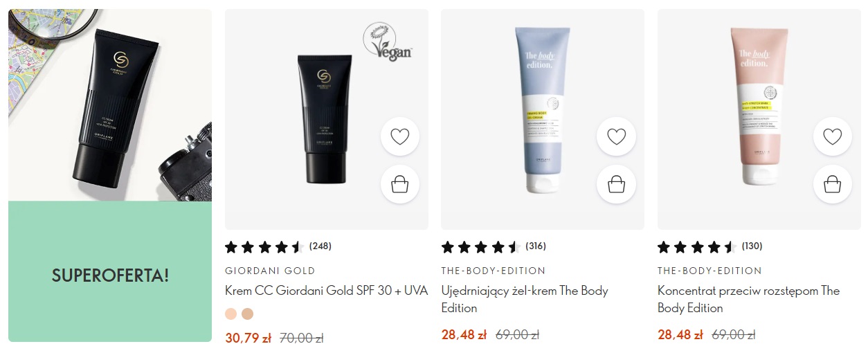Add Krem CC Giordani Gold to wishlist
This screenshot has height=353, width=868.
pos(400,136)
